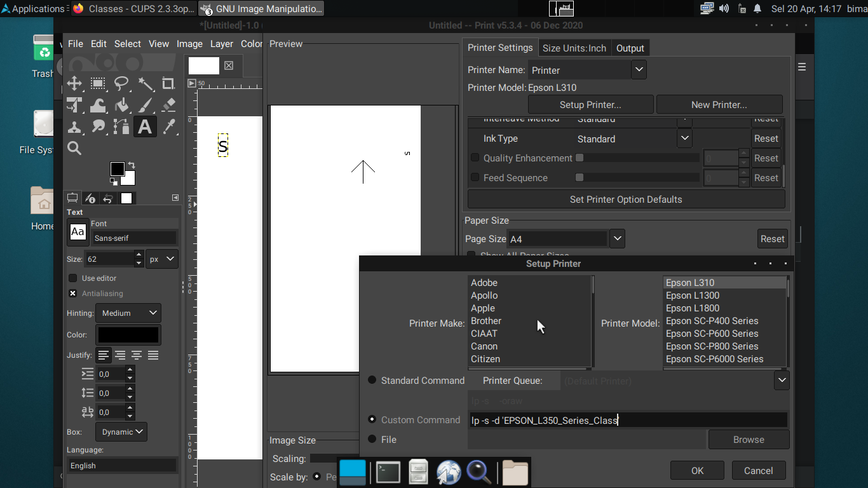Screen dimensions: 868x488
Task: Enable the Feed Sequence checkbox
Action: pyautogui.click(x=475, y=178)
